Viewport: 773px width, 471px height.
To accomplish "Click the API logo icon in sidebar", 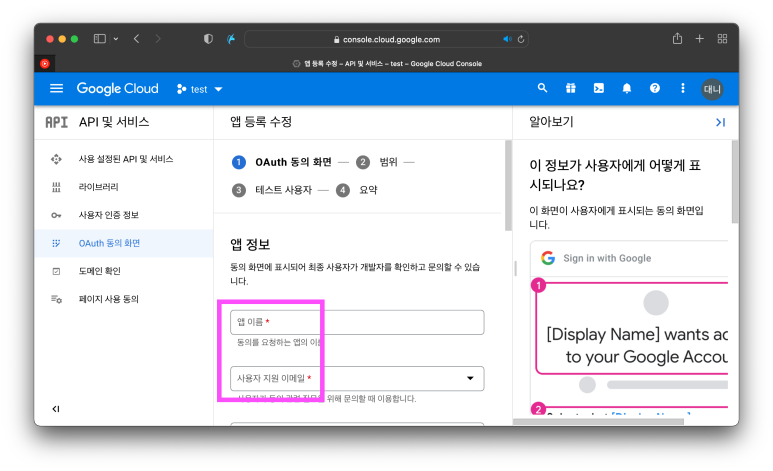I will (x=56, y=122).
